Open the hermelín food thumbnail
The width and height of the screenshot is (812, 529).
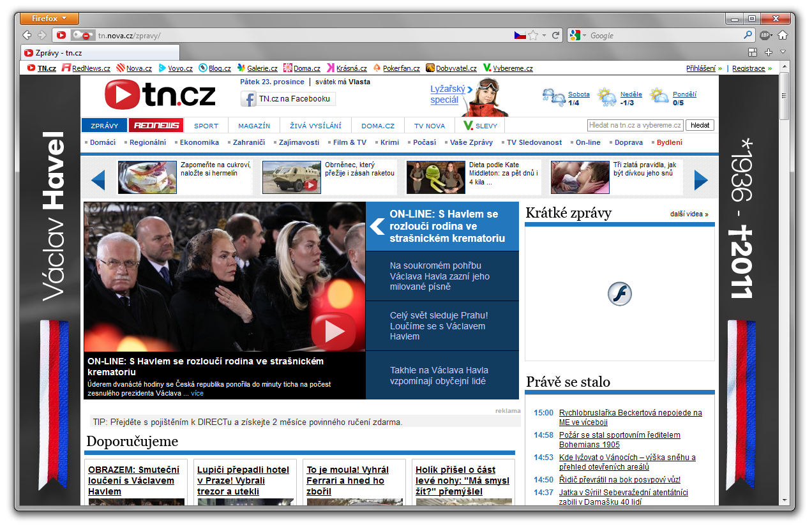[x=147, y=177]
